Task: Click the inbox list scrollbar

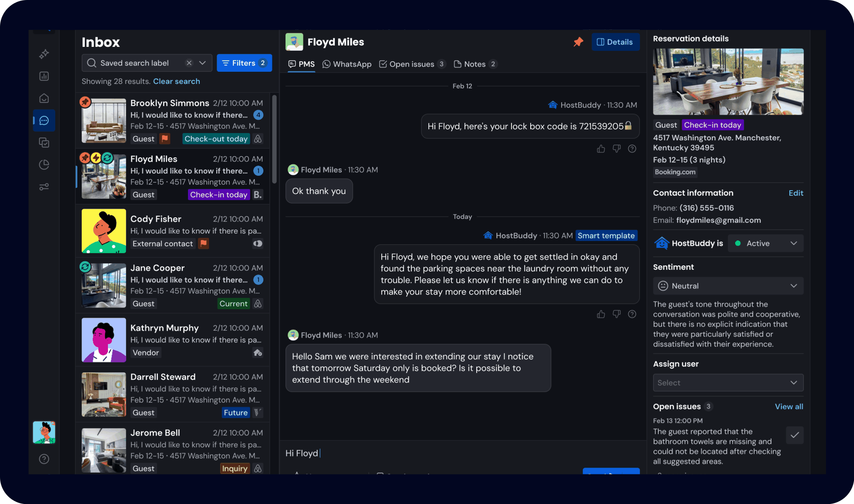Action: (274, 139)
